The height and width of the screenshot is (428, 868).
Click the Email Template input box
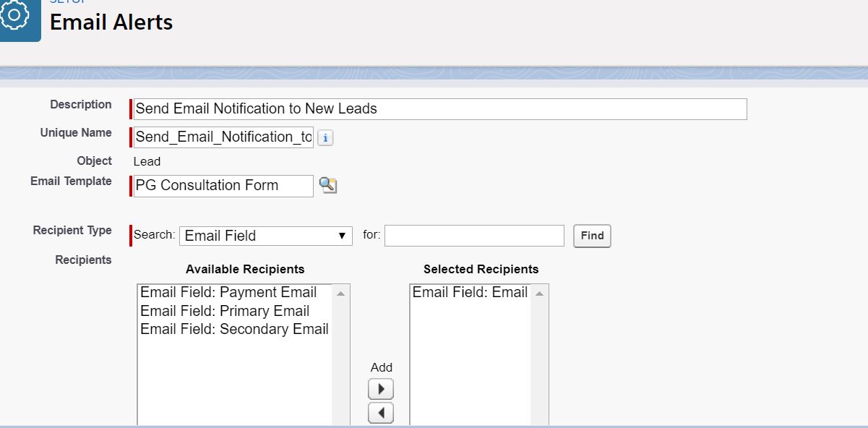tap(223, 186)
